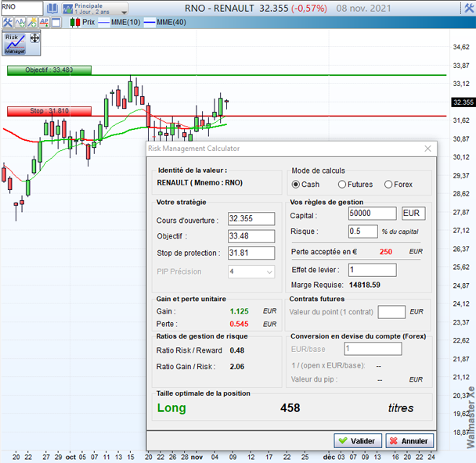Image resolution: width=476 pixels, height=463 pixels.
Task: Click the Marge Requise value 14818.59
Action: [x=365, y=285]
